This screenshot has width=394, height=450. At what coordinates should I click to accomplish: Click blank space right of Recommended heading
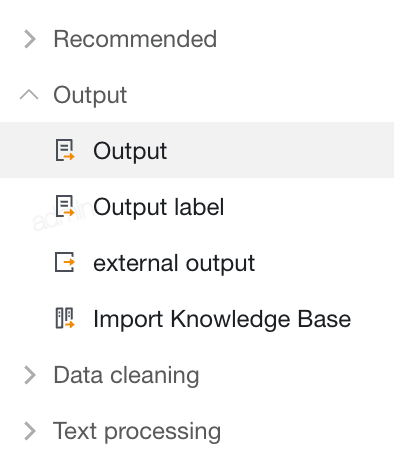tap(305, 39)
